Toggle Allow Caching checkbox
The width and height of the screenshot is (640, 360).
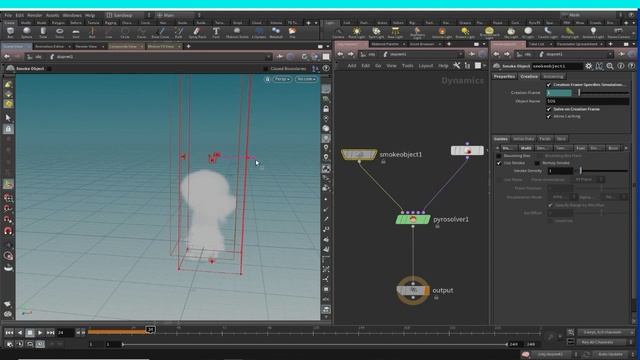coord(549,116)
